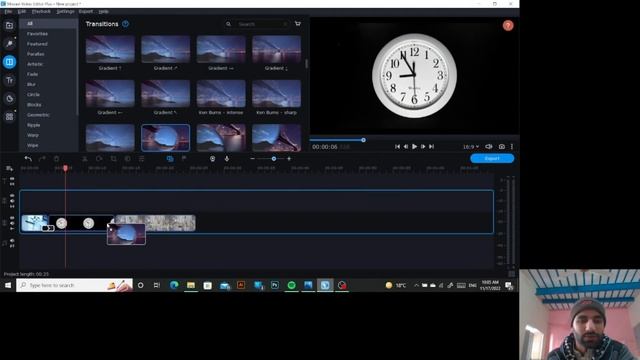Viewport: 640px width, 360px height.
Task: Skip to the next clip
Action: tap(431, 147)
